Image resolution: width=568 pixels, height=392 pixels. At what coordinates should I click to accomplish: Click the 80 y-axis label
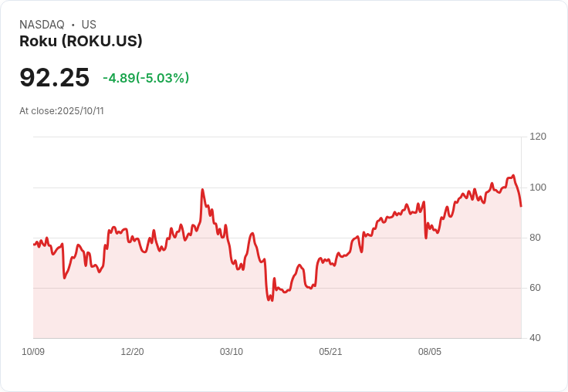click(x=535, y=238)
